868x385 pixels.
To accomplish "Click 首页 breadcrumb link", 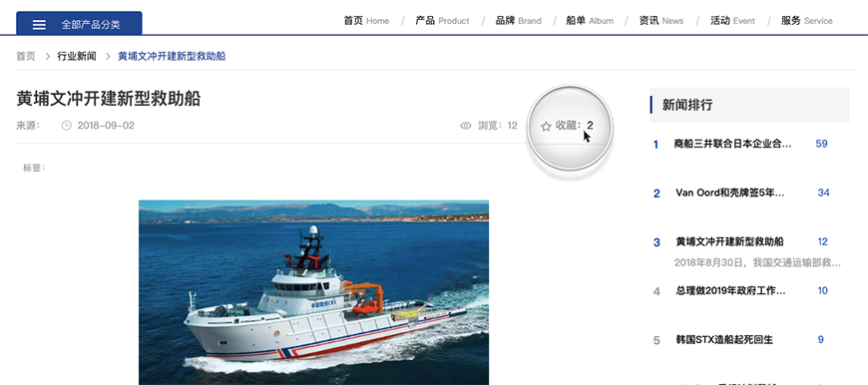I will tap(26, 57).
